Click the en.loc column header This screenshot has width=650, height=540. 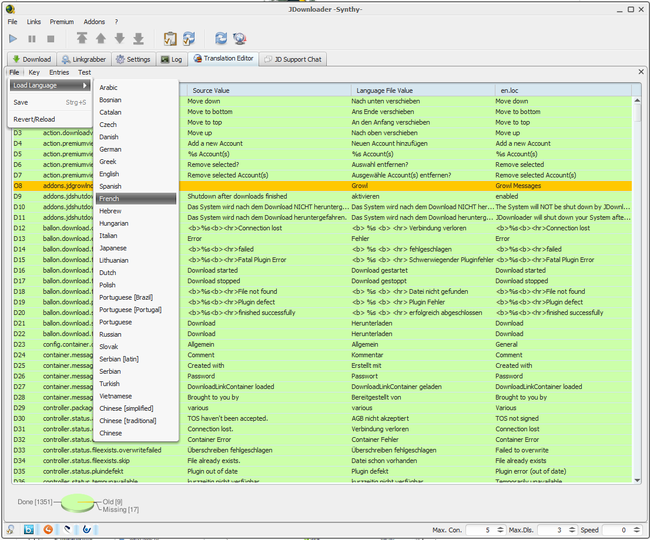(563, 90)
